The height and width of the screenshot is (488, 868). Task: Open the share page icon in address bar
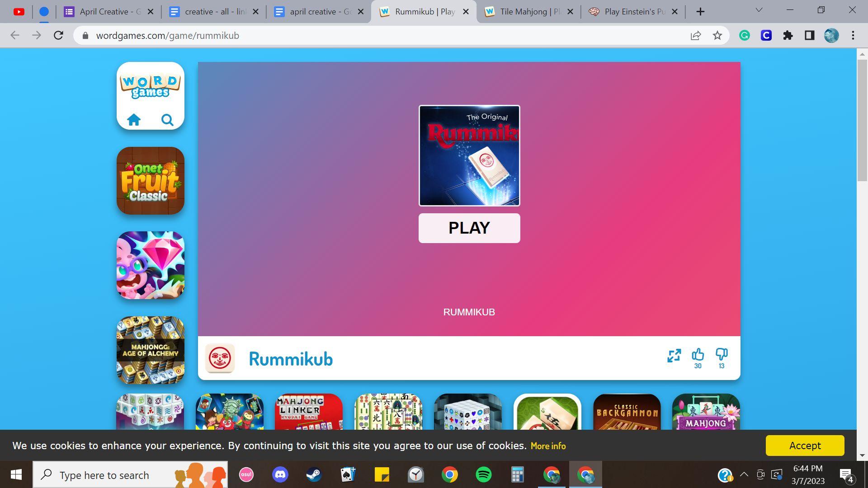click(x=696, y=36)
